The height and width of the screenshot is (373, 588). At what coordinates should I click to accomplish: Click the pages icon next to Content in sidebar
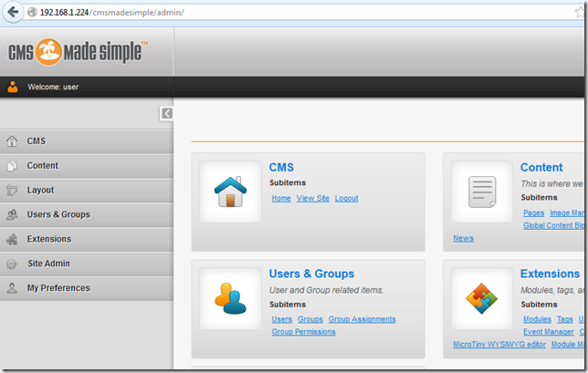(12, 166)
